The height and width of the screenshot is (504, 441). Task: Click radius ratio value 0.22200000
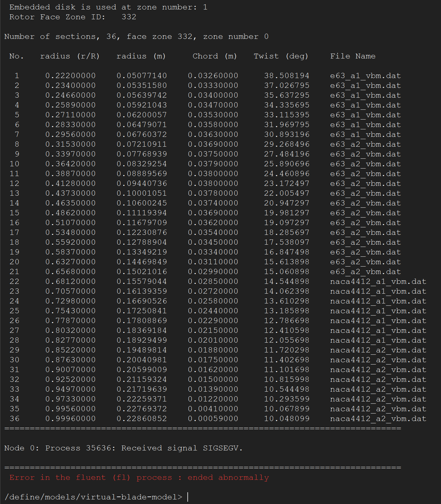click(71, 76)
